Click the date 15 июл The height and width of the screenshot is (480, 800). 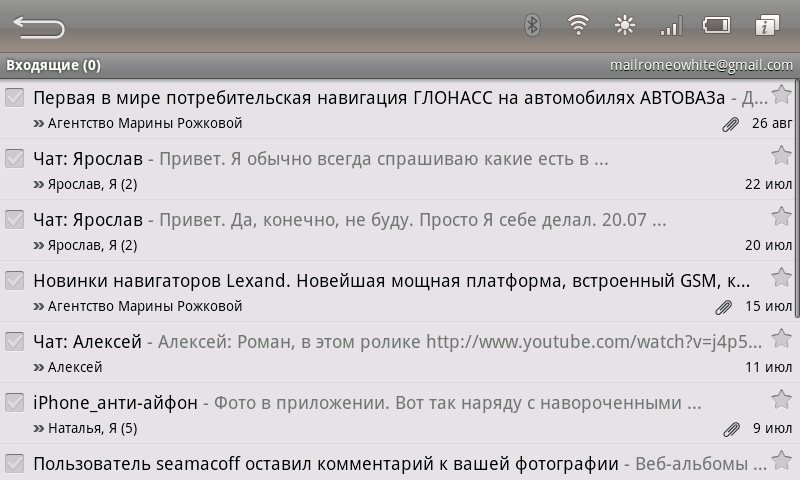(768, 306)
